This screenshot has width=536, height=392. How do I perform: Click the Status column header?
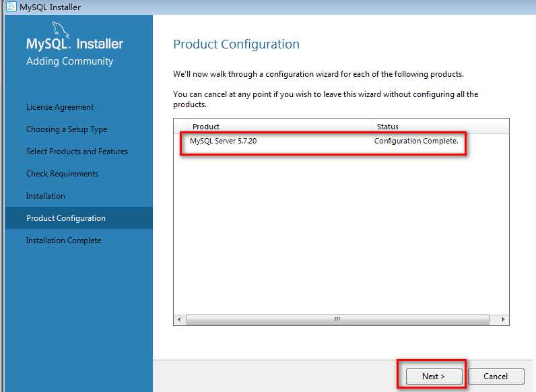[x=440, y=127]
